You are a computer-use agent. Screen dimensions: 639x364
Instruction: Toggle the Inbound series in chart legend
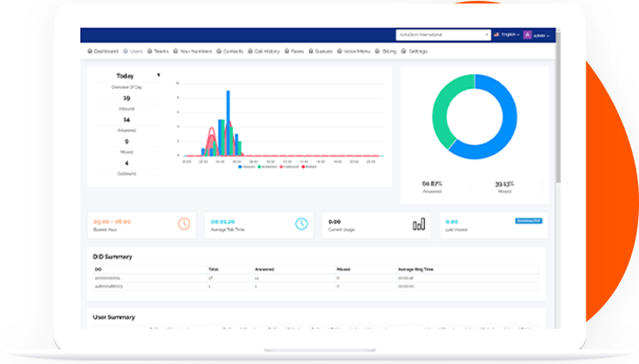tap(247, 166)
